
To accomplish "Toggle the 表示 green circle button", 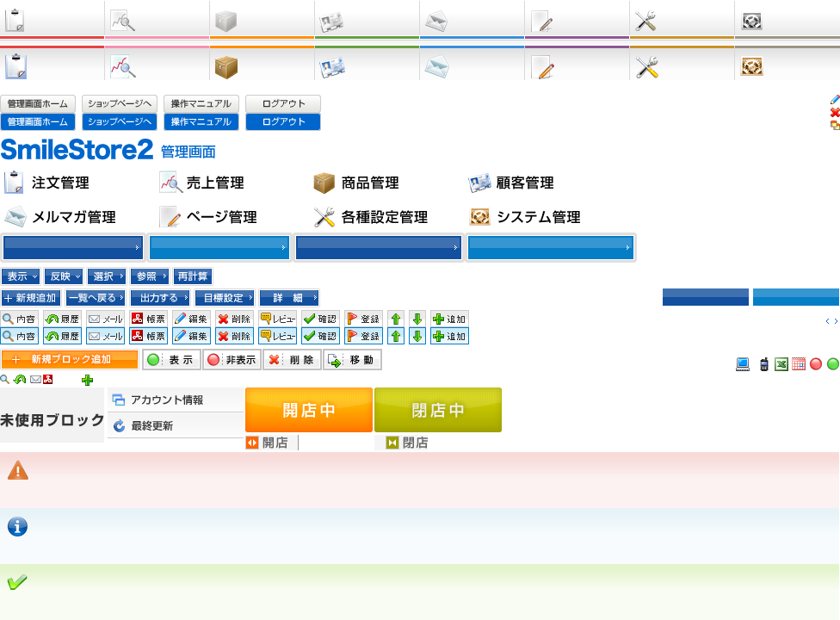I will click(x=171, y=360).
